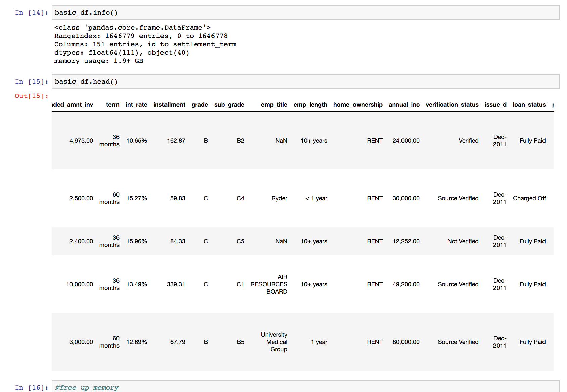Click the 59.83 installment cell
The image size is (567, 392).
178,198
